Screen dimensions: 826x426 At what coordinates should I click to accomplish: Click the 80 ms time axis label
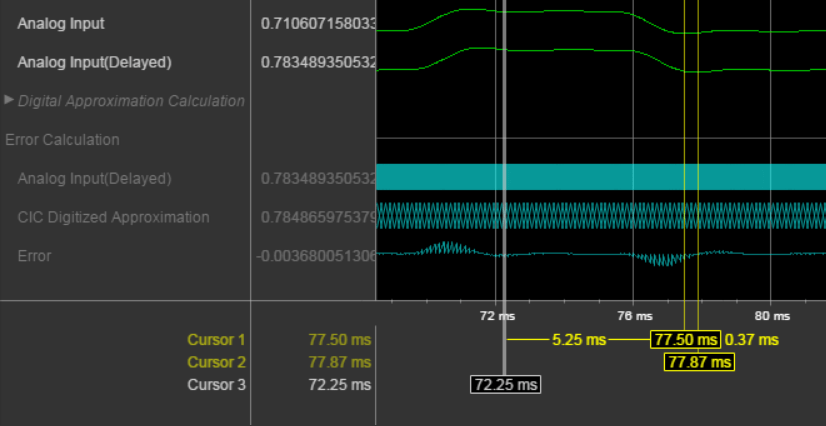click(x=772, y=316)
